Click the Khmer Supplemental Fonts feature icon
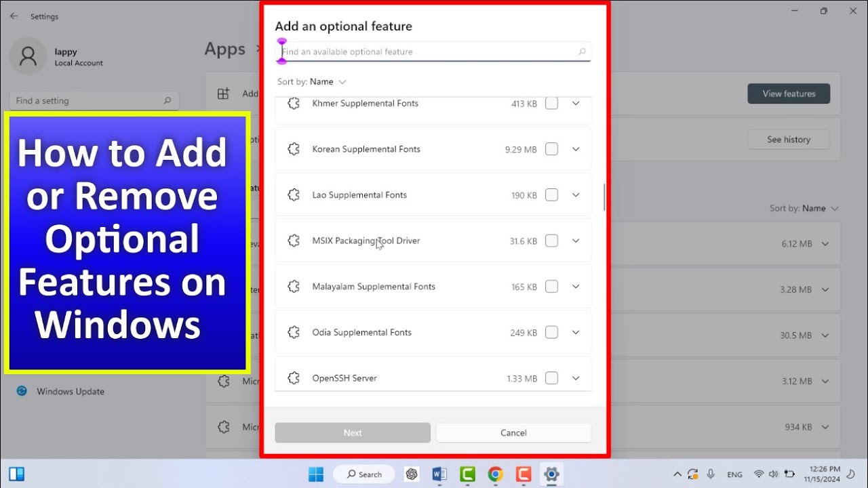 pyautogui.click(x=294, y=104)
